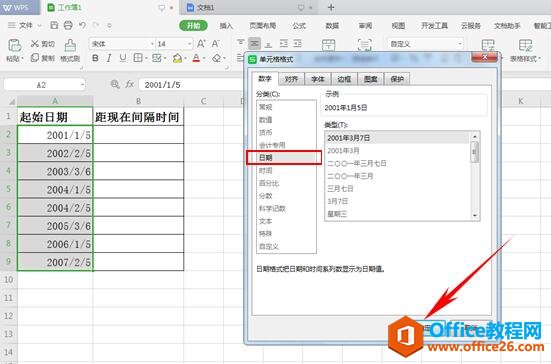Screen dimensions: 551x364
Task: Open new tab with plus button
Action: 331,7
